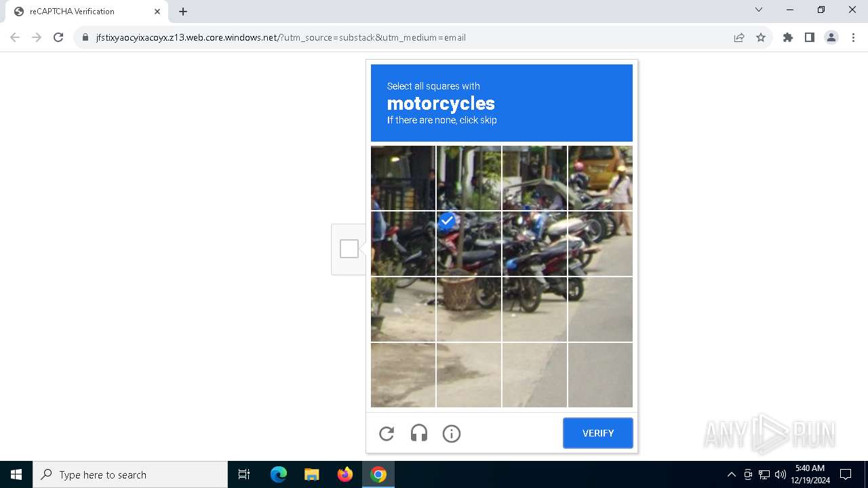Click the VERIFY button
This screenshot has height=488, width=868.
coord(598,433)
